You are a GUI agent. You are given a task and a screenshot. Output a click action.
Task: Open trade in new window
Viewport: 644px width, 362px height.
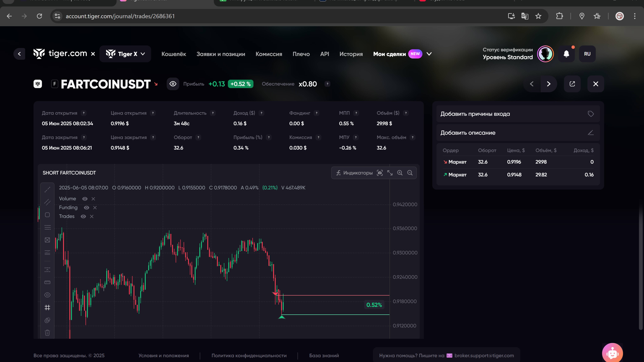click(572, 84)
